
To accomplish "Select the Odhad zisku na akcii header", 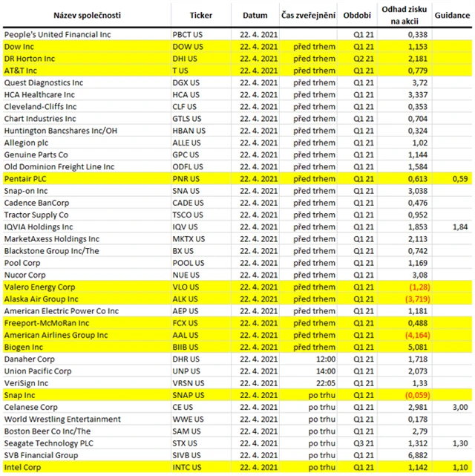I will point(404,15).
